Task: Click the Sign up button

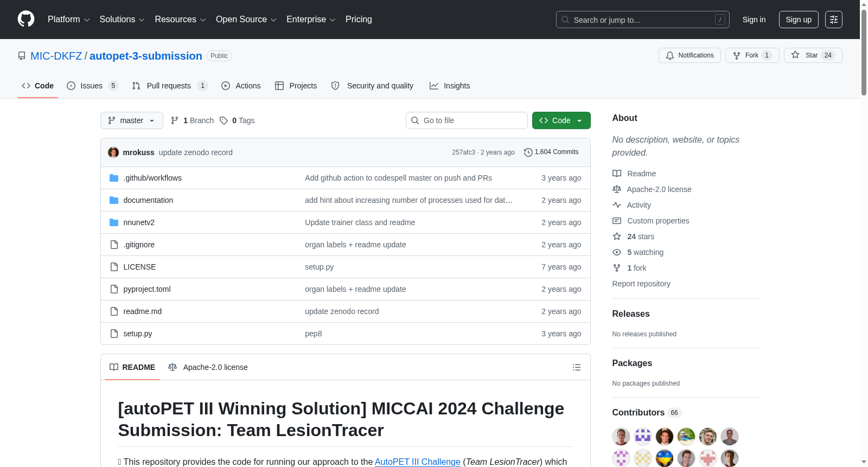Action: (x=799, y=20)
